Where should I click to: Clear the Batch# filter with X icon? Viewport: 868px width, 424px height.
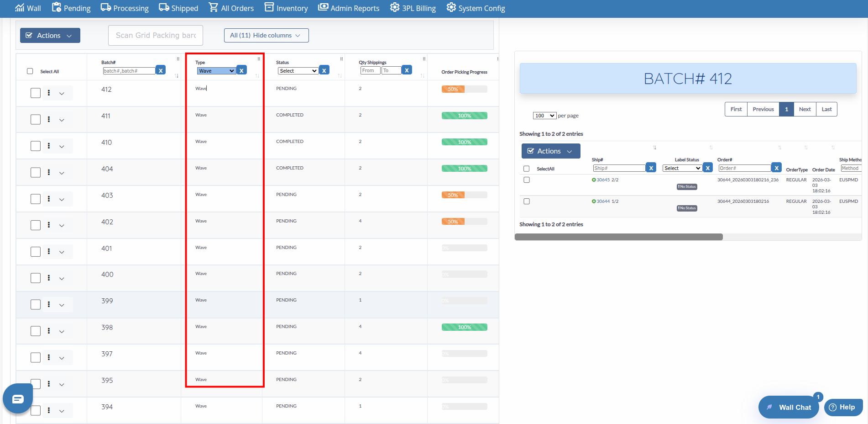pos(161,70)
